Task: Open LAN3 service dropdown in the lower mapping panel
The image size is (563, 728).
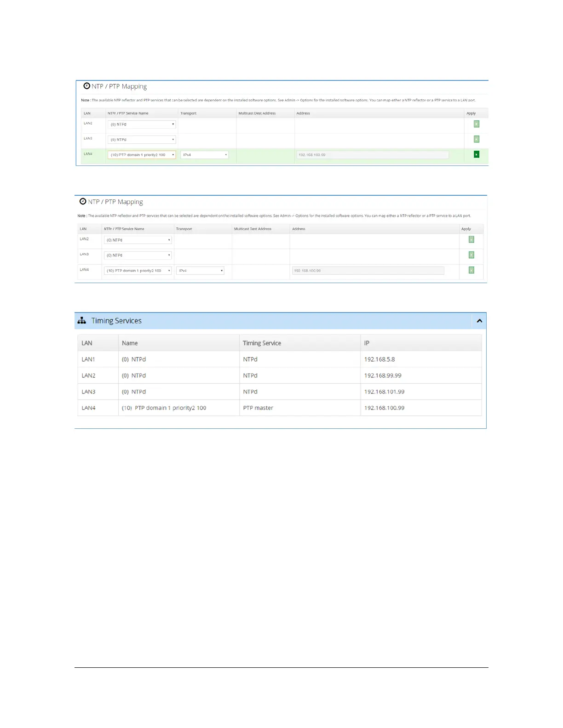Action: [138, 255]
